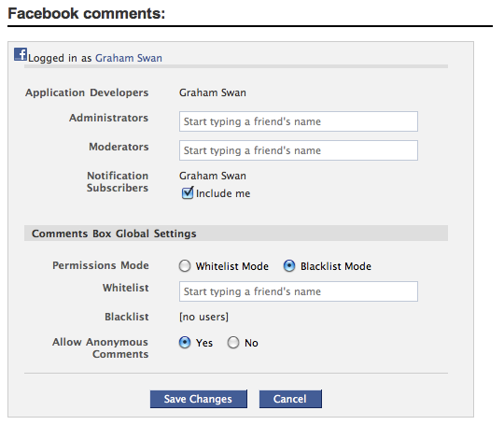Image resolution: width=504 pixels, height=425 pixels.
Task: Click the Save Changes button
Action: [x=198, y=399]
